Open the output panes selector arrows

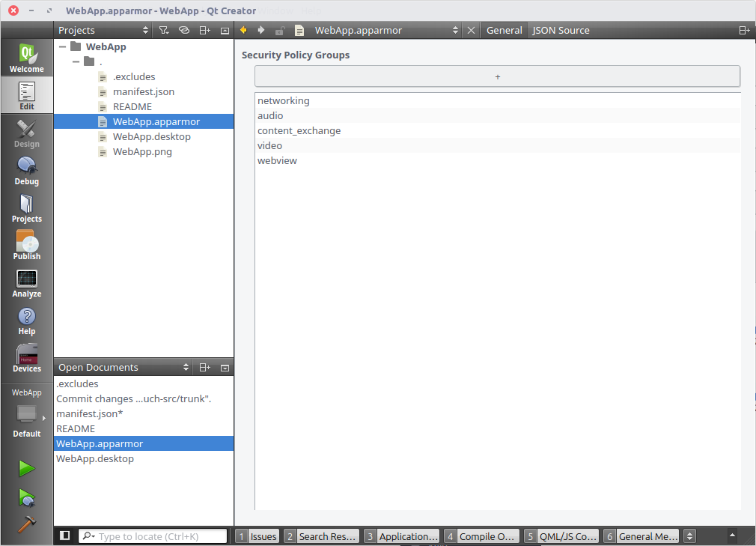(x=690, y=536)
